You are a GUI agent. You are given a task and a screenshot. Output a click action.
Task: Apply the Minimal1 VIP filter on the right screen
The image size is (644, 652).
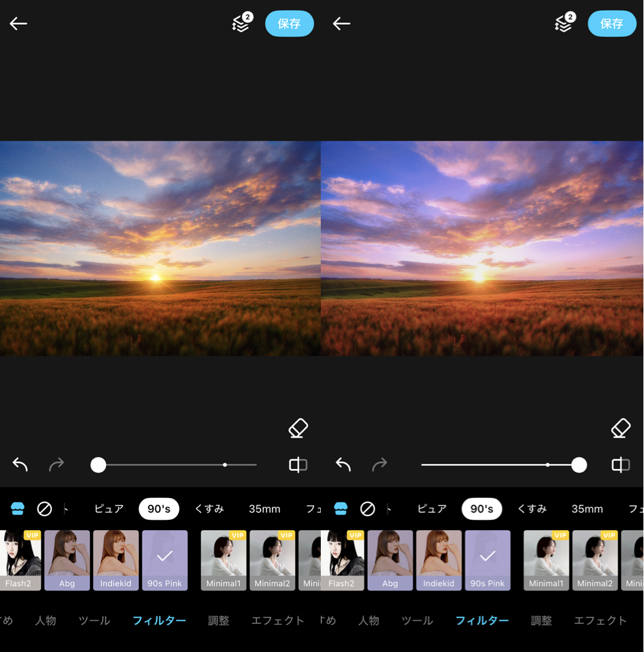(546, 560)
